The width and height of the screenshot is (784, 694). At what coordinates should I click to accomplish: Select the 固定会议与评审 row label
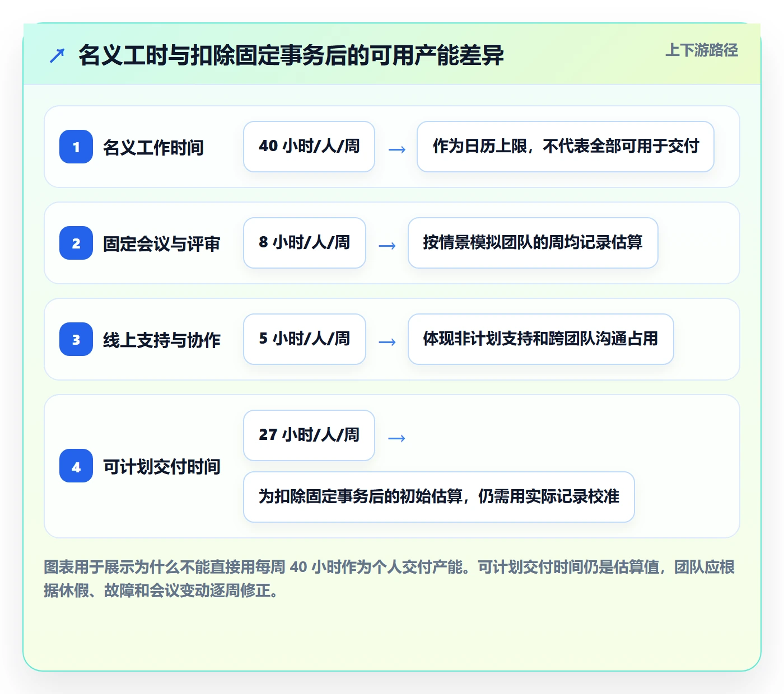point(161,243)
